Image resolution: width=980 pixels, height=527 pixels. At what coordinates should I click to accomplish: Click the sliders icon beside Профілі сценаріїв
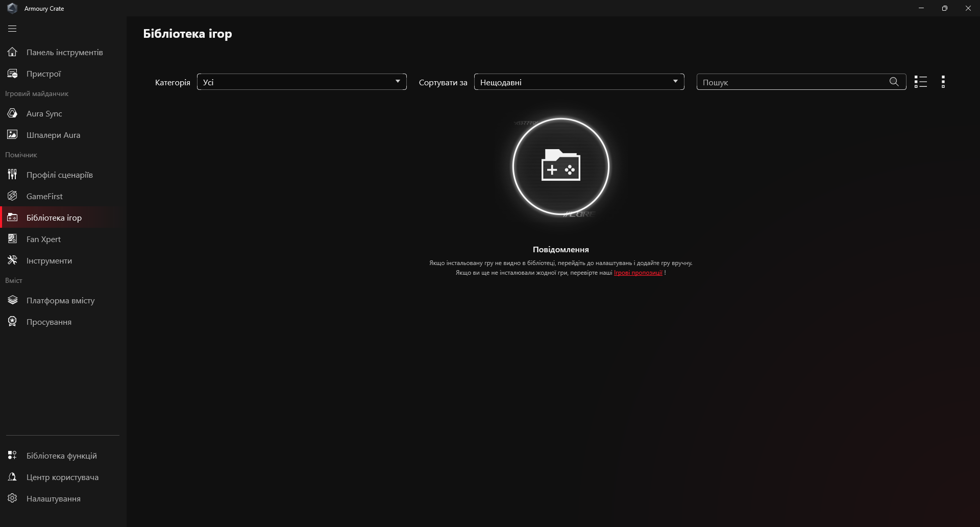[12, 175]
